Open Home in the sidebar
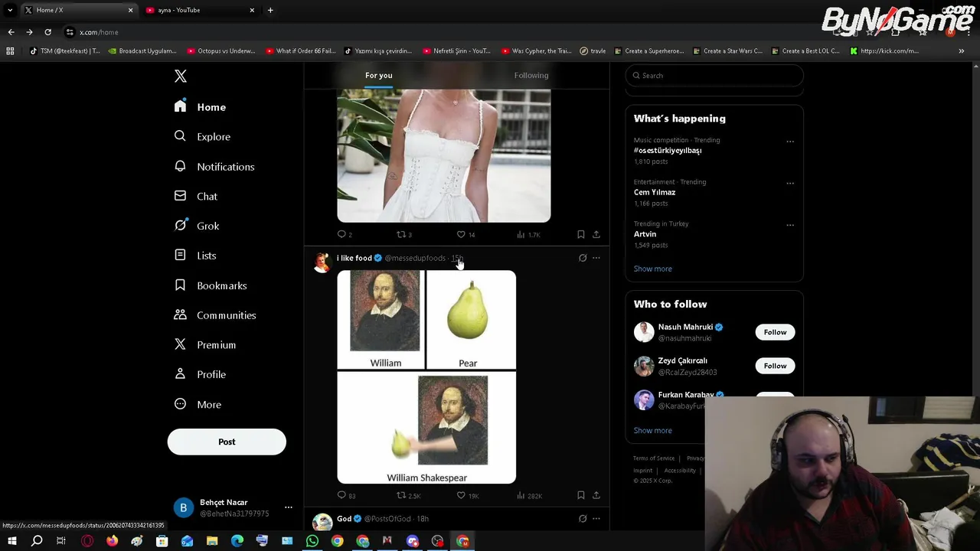Viewport: 980px width, 551px height. [200, 107]
